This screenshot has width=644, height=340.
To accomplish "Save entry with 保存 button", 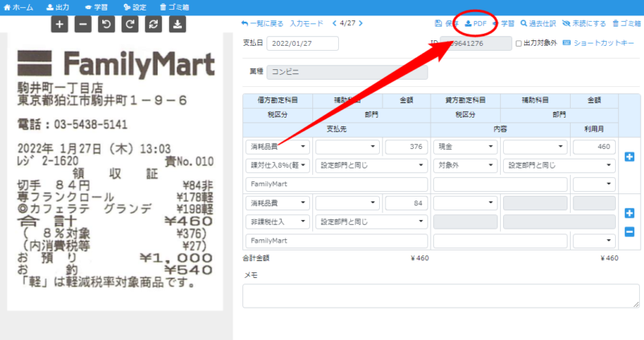I will [447, 23].
